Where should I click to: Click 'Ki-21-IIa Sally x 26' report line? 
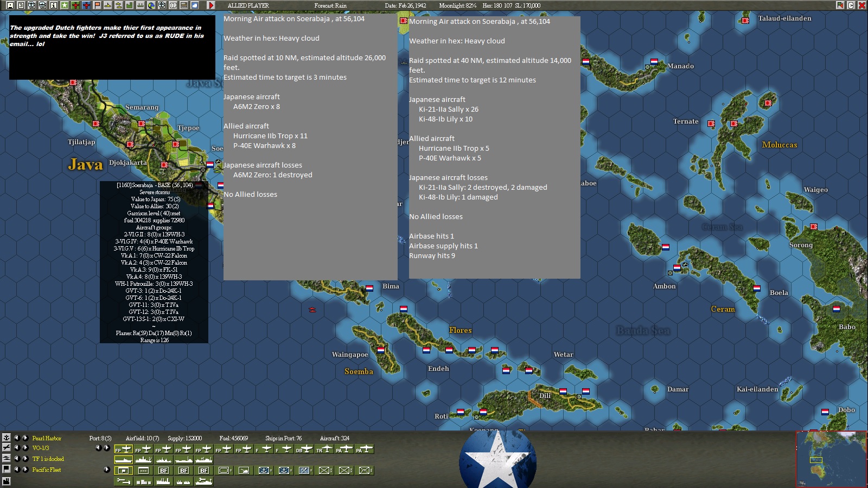click(x=449, y=109)
